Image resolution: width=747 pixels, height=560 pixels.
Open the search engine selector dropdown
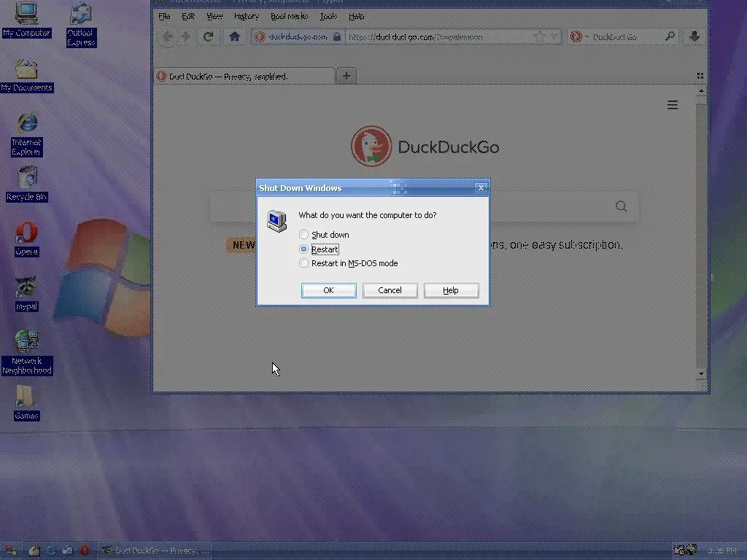tap(578, 36)
